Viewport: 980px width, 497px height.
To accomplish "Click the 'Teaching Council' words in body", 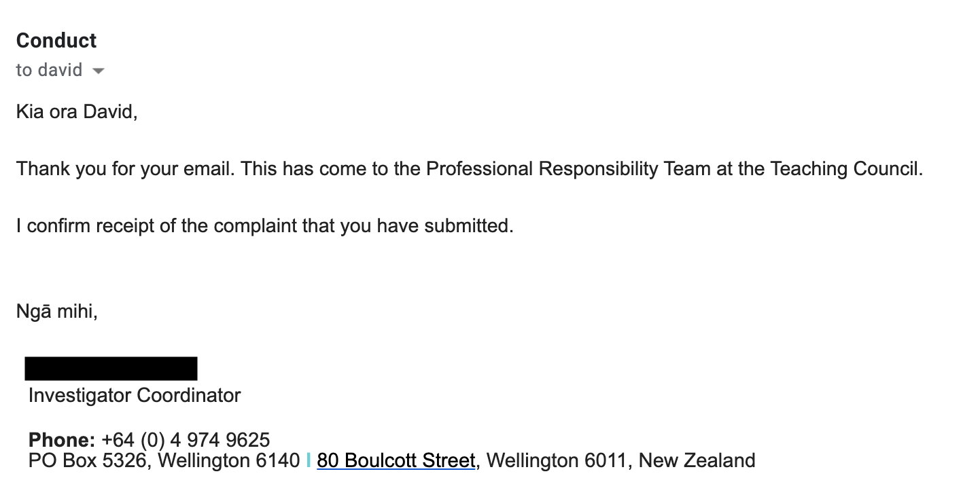I will 845,168.
